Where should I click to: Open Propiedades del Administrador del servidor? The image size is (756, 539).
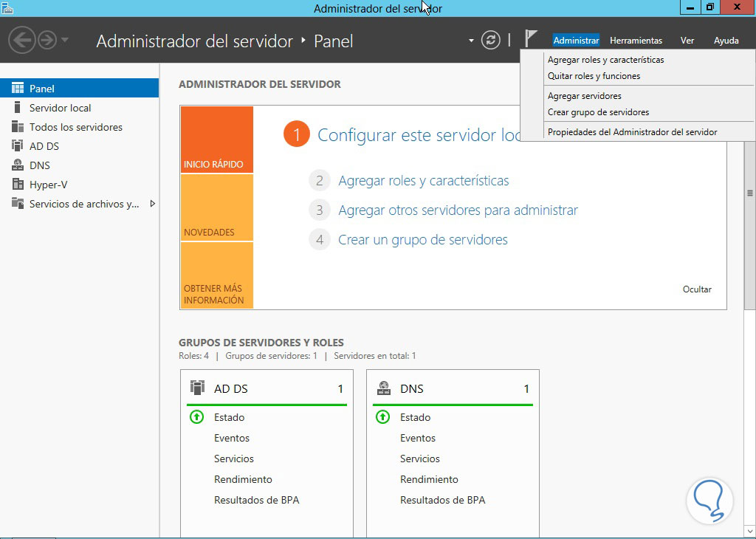[632, 131]
